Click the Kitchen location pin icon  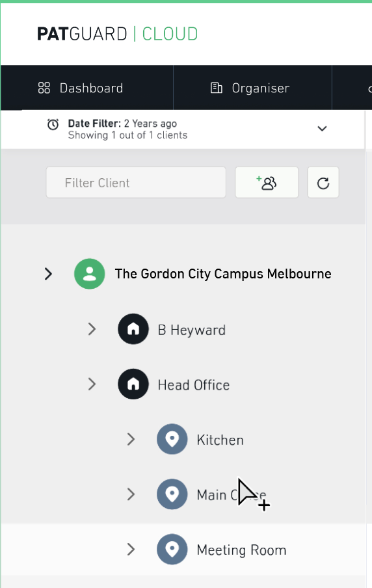[172, 439]
